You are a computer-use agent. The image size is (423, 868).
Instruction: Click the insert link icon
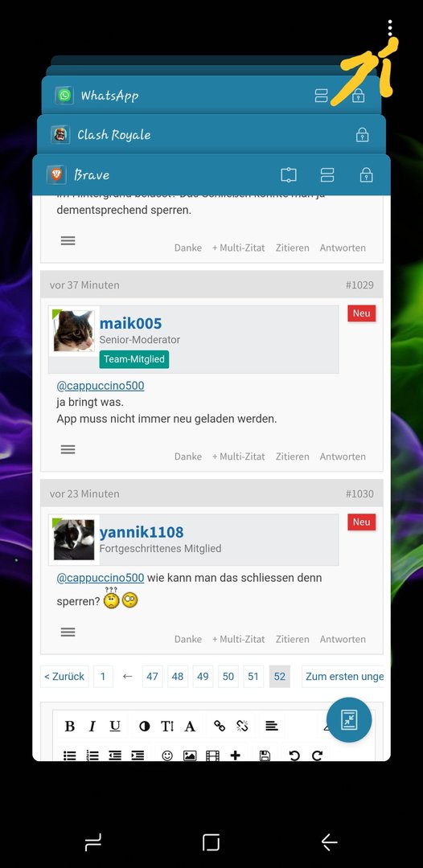coord(220,726)
